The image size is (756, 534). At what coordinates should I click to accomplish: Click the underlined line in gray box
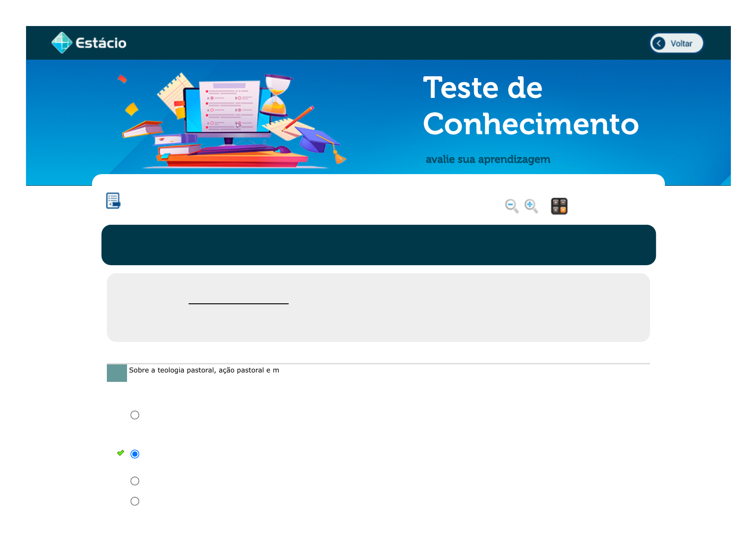[238, 303]
